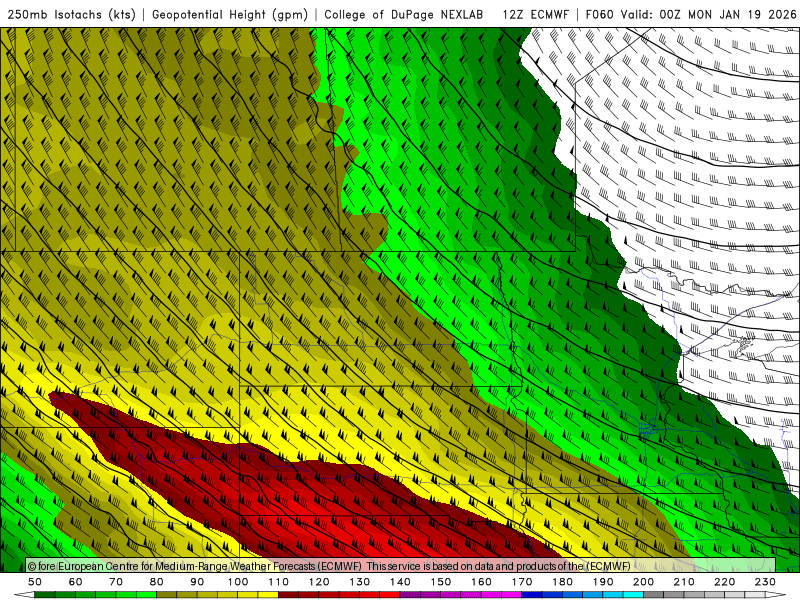This screenshot has height=600, width=800.
Task: Click the colorbar label "170"
Action: point(522,582)
